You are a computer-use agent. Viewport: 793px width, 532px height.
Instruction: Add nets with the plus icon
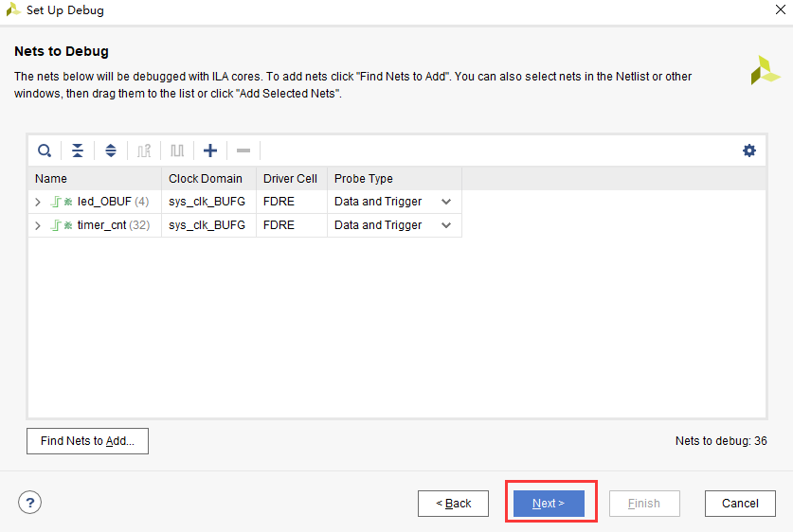(210, 151)
